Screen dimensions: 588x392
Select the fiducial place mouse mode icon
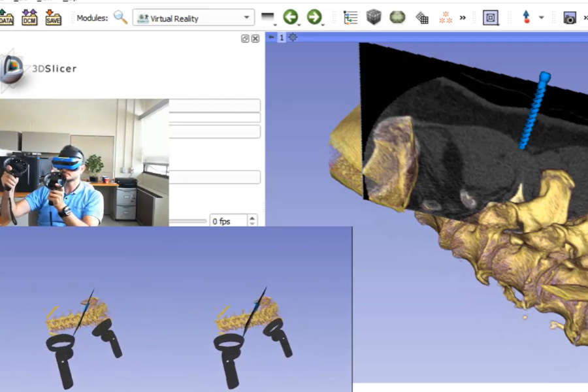[x=526, y=17]
